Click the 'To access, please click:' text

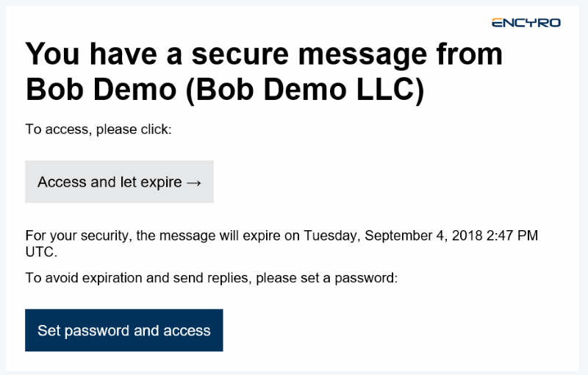(98, 129)
